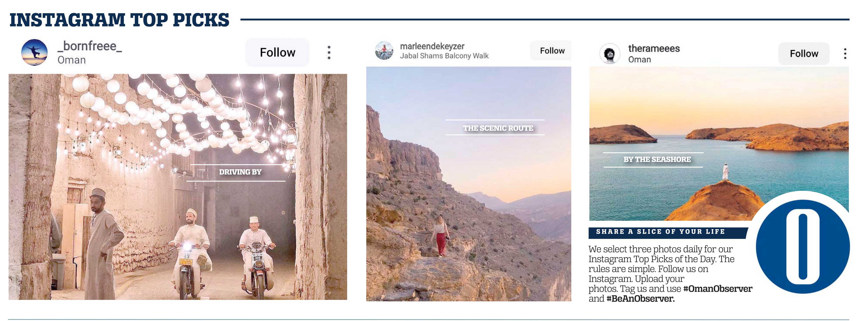This screenshot has height=321, width=868.
Task: Open the Oman location under _bornfreee_
Action: [x=71, y=60]
